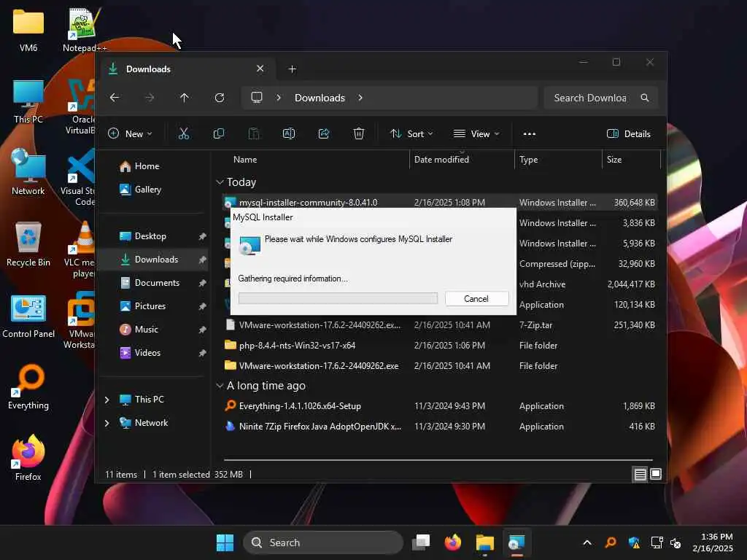Select Everything-1.4.1.1026.x64-Setup file
This screenshot has height=560, width=747.
click(440, 406)
